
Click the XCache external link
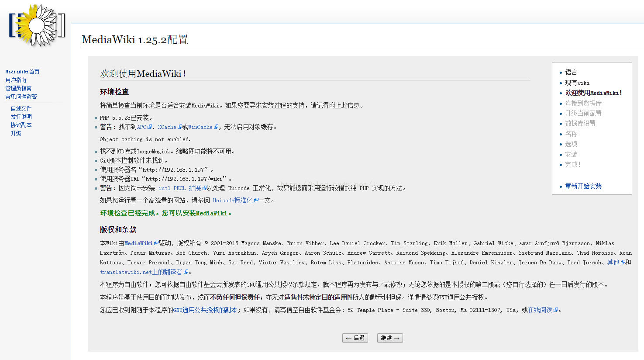[169, 127]
